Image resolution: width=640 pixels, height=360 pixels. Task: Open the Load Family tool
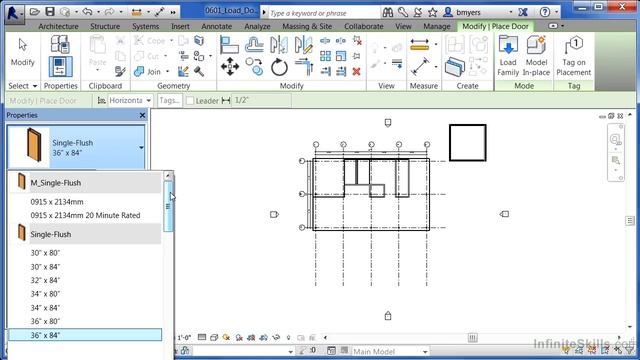pos(508,56)
